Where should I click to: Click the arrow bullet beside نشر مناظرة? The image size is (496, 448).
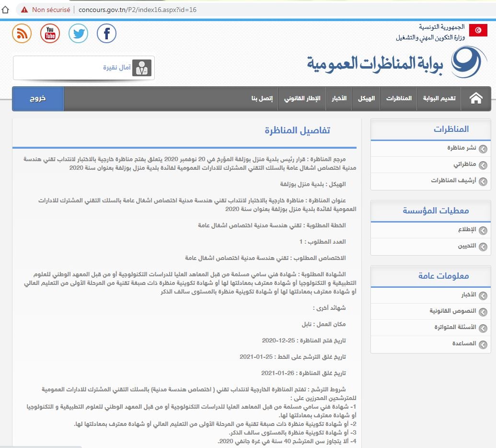point(483,149)
